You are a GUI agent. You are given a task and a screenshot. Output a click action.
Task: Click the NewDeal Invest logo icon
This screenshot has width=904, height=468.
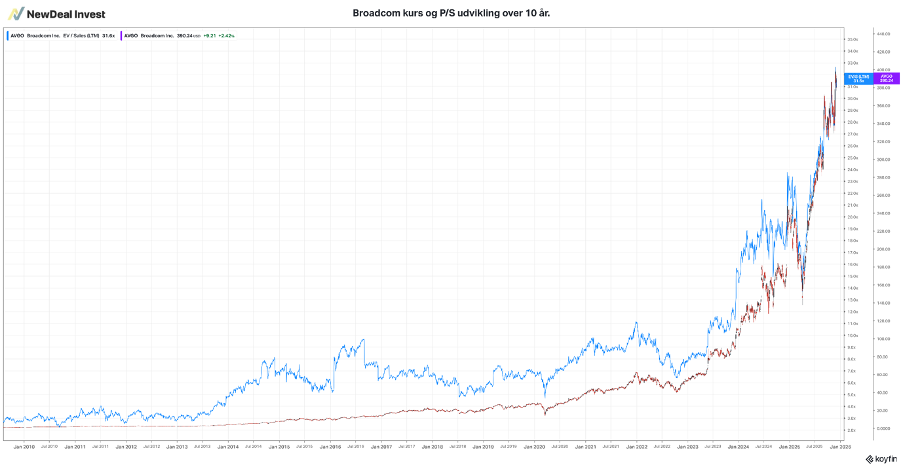tap(15, 13)
